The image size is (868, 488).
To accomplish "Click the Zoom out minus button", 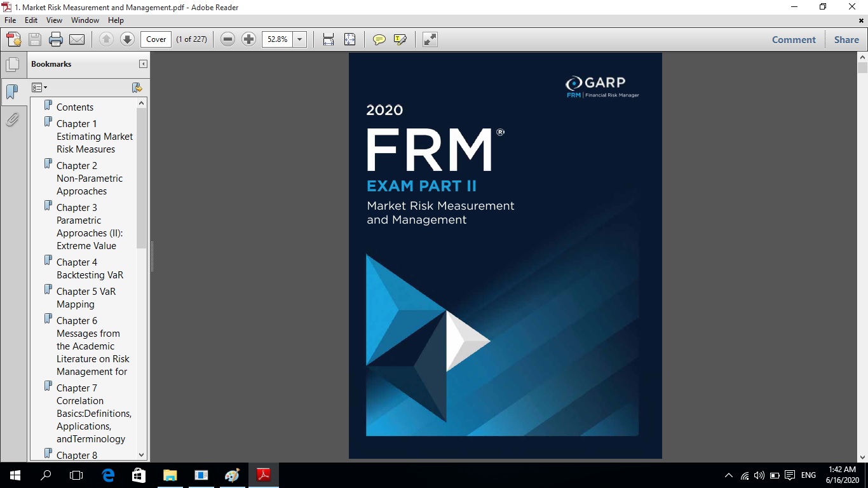I will 228,39.
